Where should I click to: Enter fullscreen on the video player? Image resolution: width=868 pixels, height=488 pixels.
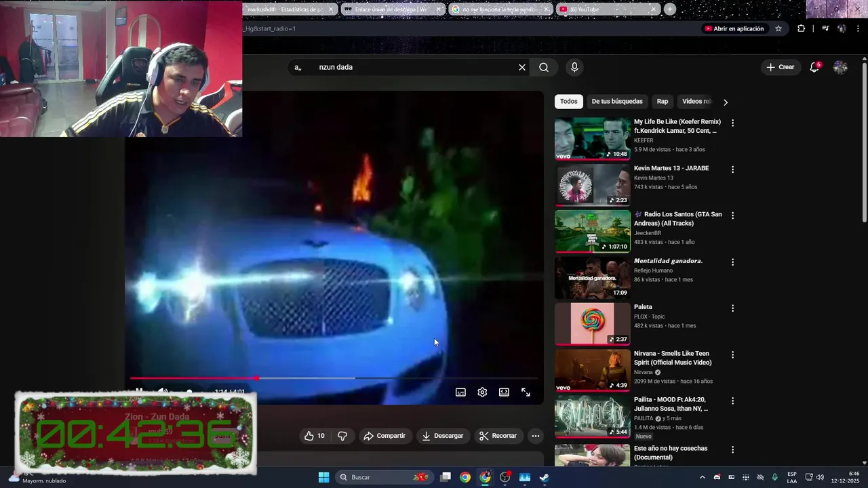coord(526,392)
